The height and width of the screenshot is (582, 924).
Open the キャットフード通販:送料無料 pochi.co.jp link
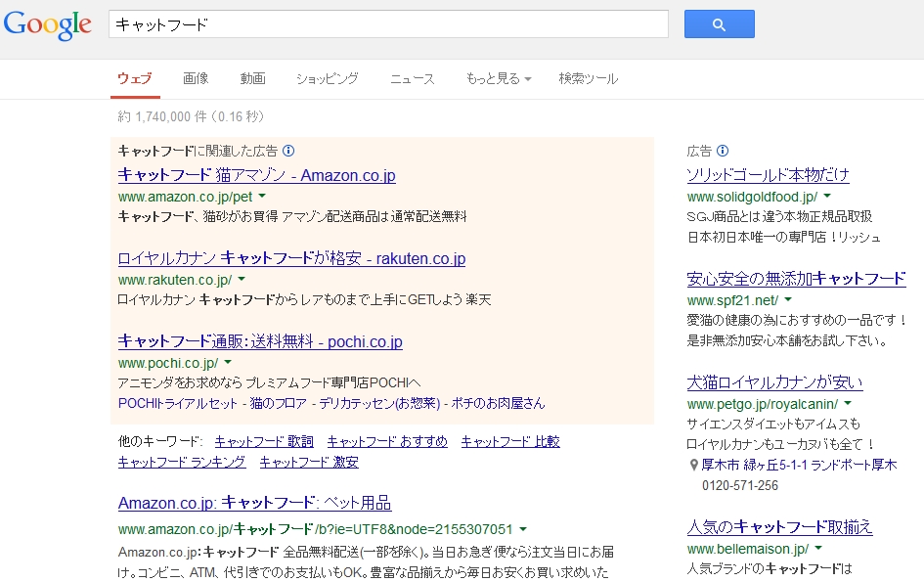click(260, 341)
